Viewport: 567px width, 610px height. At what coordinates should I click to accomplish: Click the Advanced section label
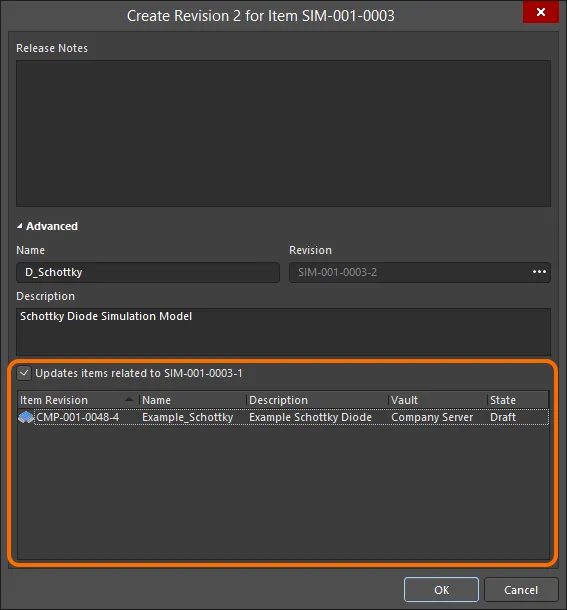coord(52,226)
